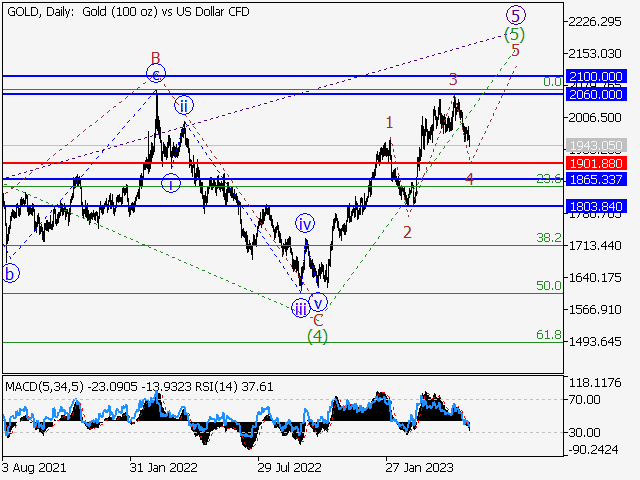Click the circled blue wave label c
The image size is (640, 480).
pyautogui.click(x=156, y=74)
